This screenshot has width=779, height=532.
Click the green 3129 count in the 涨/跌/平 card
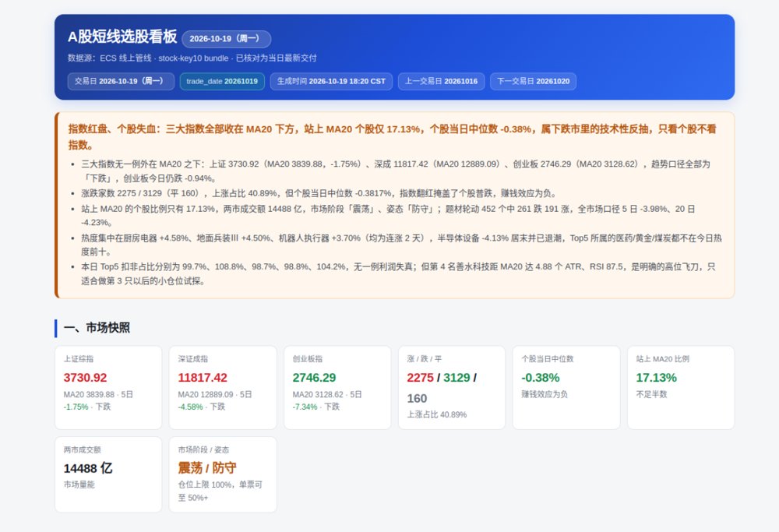[x=456, y=378]
